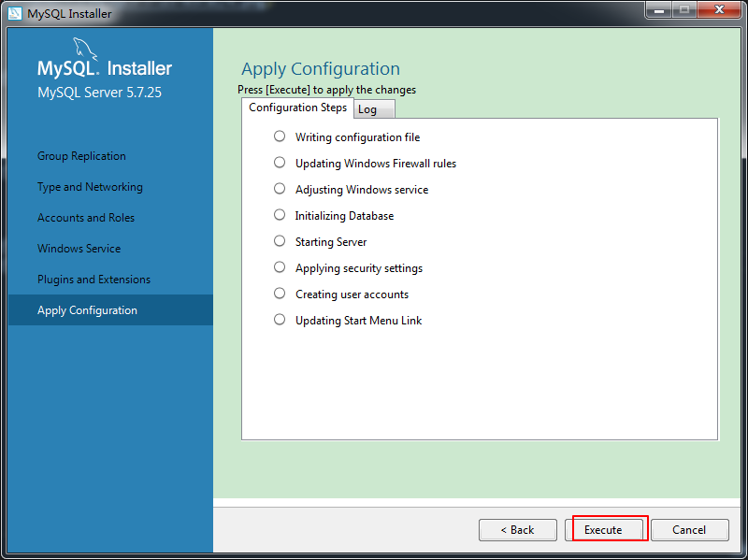The image size is (748, 560).
Task: Select Plugins and Extensions sidebar step
Action: click(x=93, y=280)
